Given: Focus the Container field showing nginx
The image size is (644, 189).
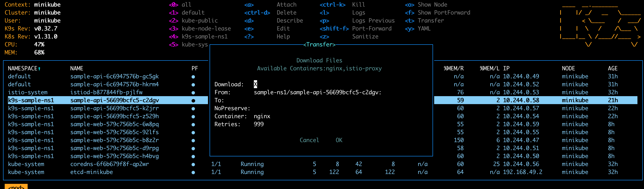Looking at the screenshot, I should click(x=262, y=116).
